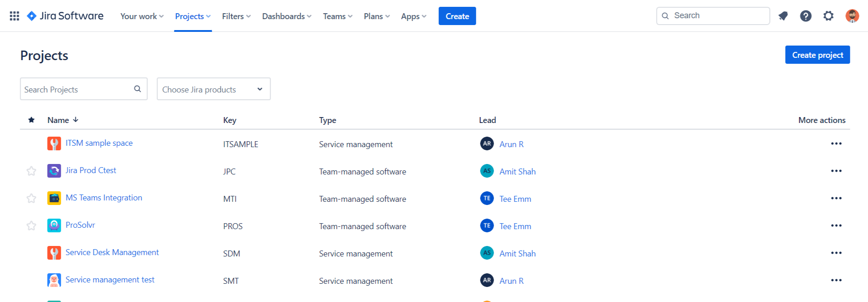Click the Service Desk Management project icon
The image size is (868, 302).
(x=54, y=253)
